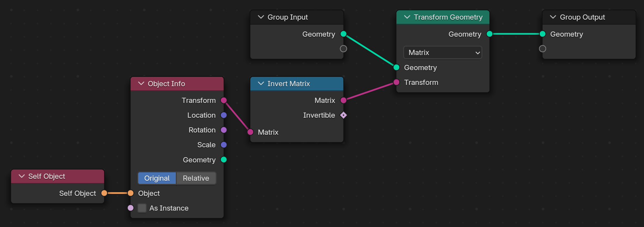
Task: Select the Object Info node header
Action: click(177, 84)
